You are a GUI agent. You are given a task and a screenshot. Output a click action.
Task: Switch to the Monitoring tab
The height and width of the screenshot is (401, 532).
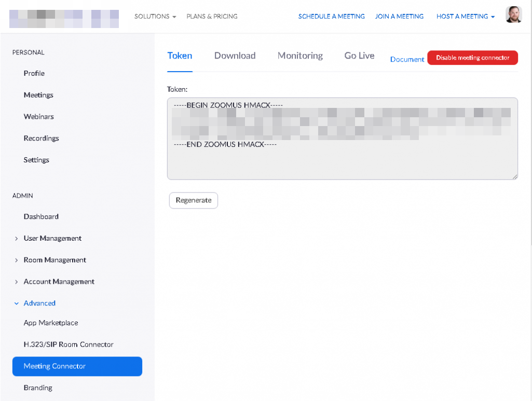click(x=300, y=56)
